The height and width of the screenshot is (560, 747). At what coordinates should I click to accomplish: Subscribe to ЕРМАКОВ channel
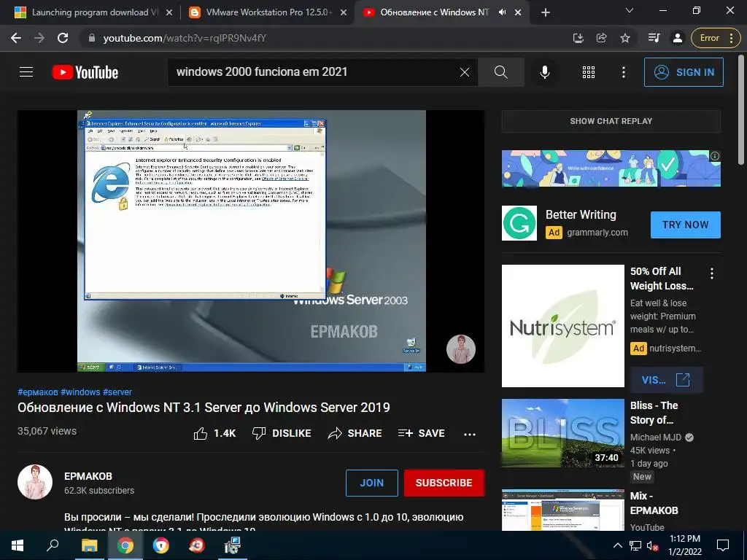444,483
